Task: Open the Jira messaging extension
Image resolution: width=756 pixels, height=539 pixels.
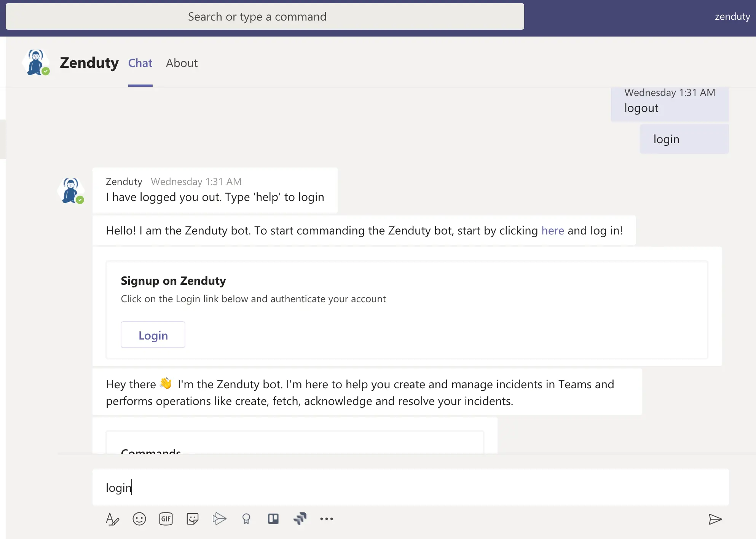Action: pos(300,519)
